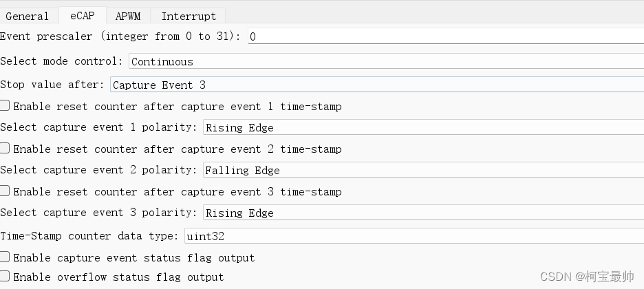Viewport: 644px width, 289px height.
Task: Click the Event prescaler label text
Action: (x=120, y=36)
